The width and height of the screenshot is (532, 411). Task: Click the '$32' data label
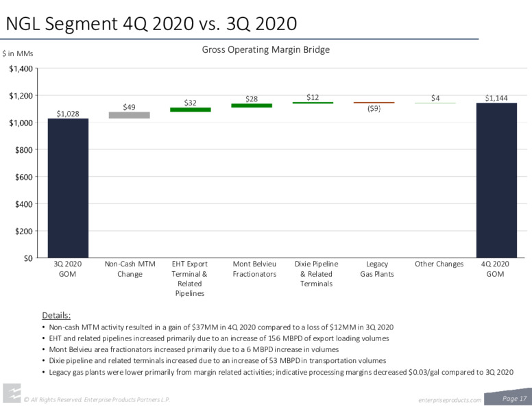tap(191, 103)
